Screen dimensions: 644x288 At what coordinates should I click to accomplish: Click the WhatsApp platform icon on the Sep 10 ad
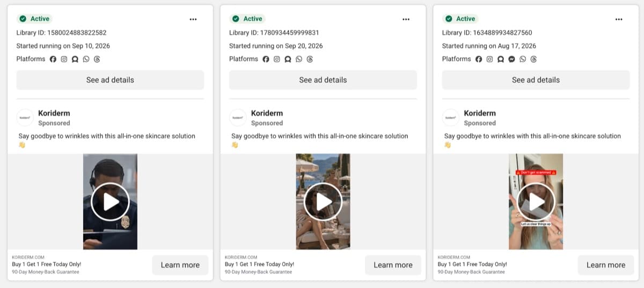[x=86, y=59]
